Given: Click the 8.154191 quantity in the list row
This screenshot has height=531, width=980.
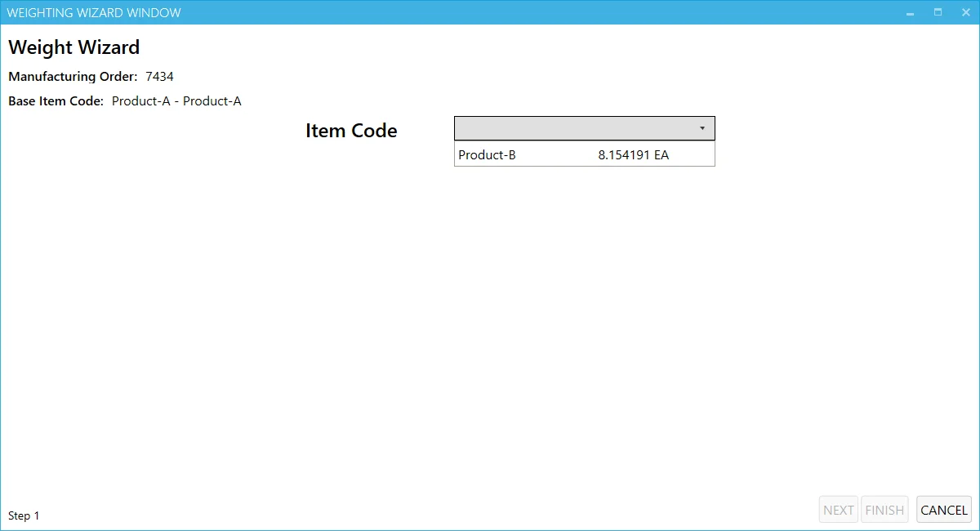Looking at the screenshot, I should tap(624, 155).
